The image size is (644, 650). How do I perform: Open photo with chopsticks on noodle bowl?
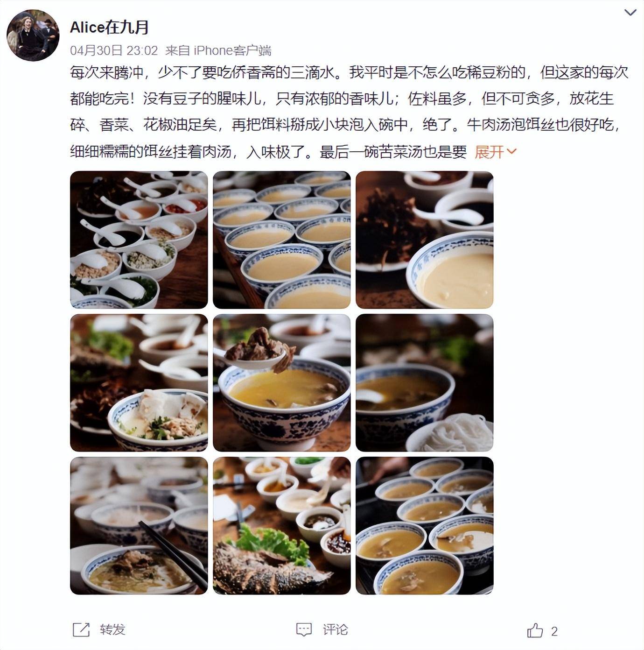click(139, 526)
